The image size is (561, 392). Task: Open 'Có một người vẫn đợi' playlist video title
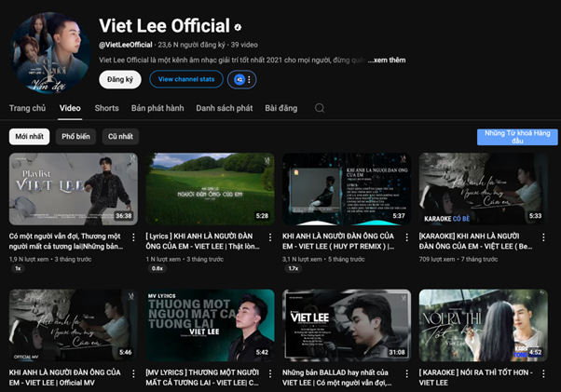tap(66, 241)
